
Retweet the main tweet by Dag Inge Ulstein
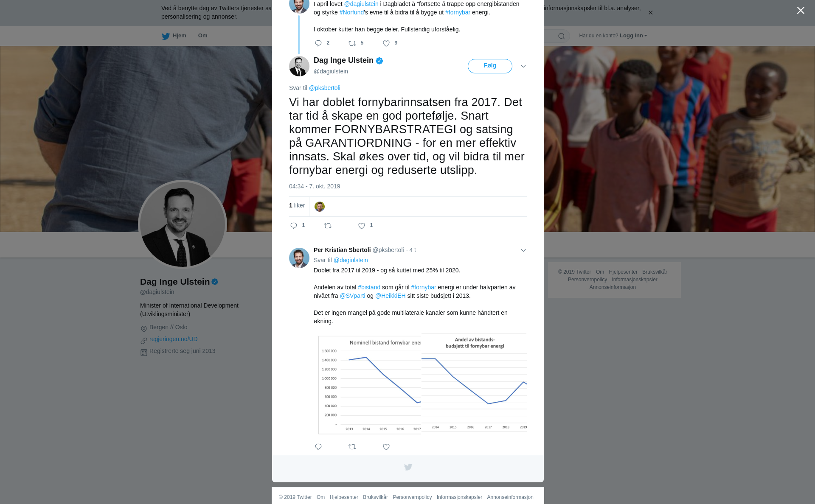[x=328, y=226]
